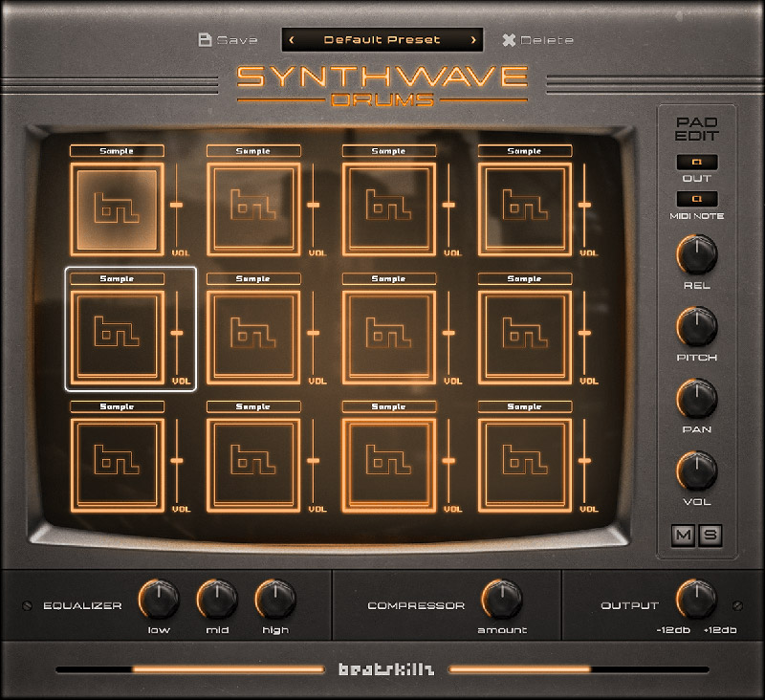Trigger the first pad in the top row
The image size is (765, 700).
[117, 209]
